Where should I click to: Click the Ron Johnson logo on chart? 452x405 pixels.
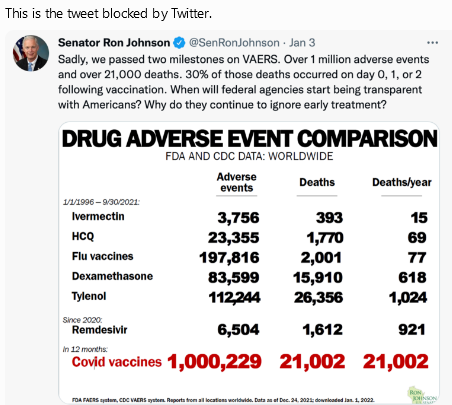pyautogui.click(x=422, y=395)
